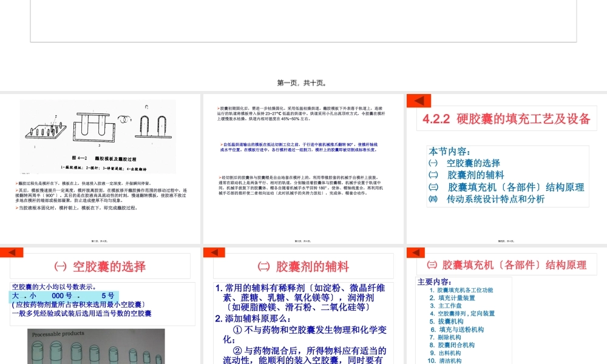Screen dimensions: 607x364
Task: Click the 填充与送粉机构 link
Action: pyautogui.click(x=459, y=329)
